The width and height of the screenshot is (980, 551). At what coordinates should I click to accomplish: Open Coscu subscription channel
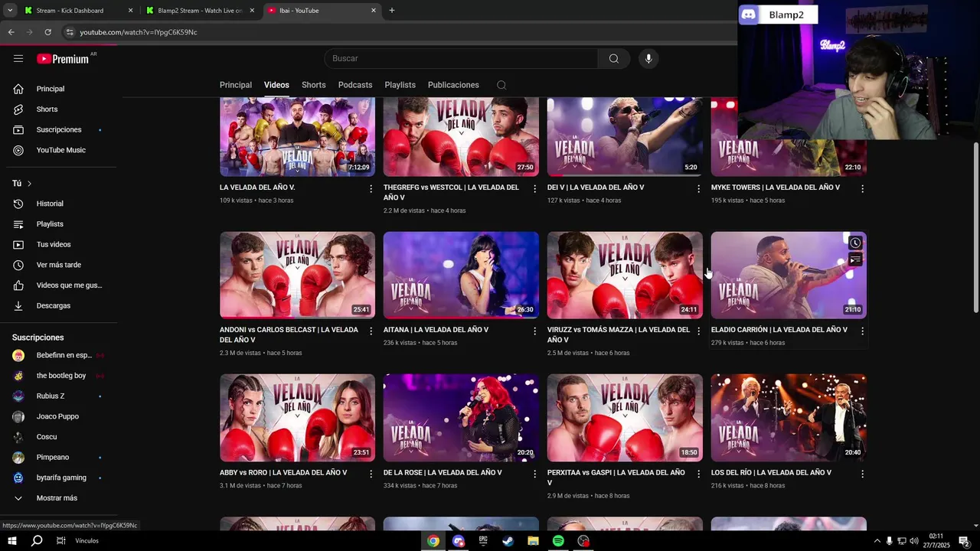click(58, 437)
